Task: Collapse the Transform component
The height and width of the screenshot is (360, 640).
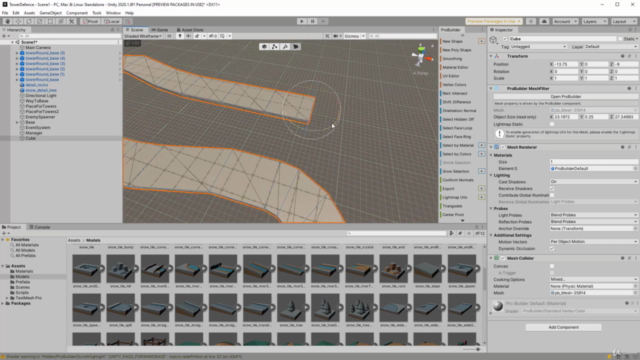Action: pos(491,56)
